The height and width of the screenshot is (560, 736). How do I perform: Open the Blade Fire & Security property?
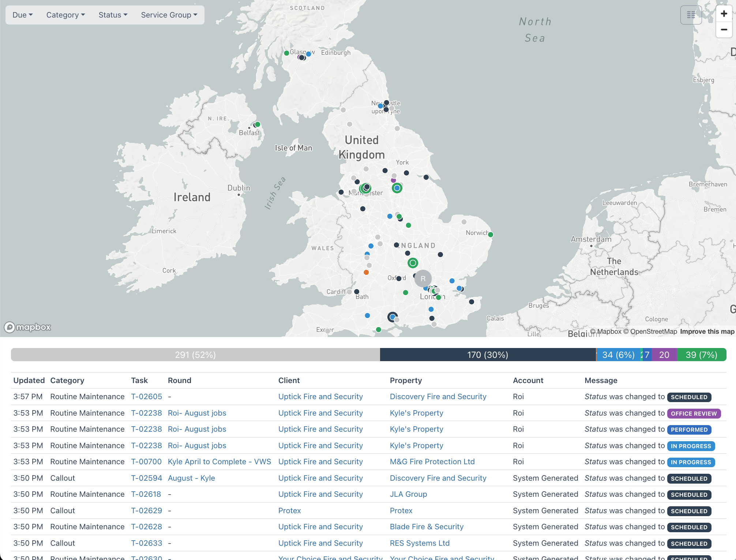point(427,527)
